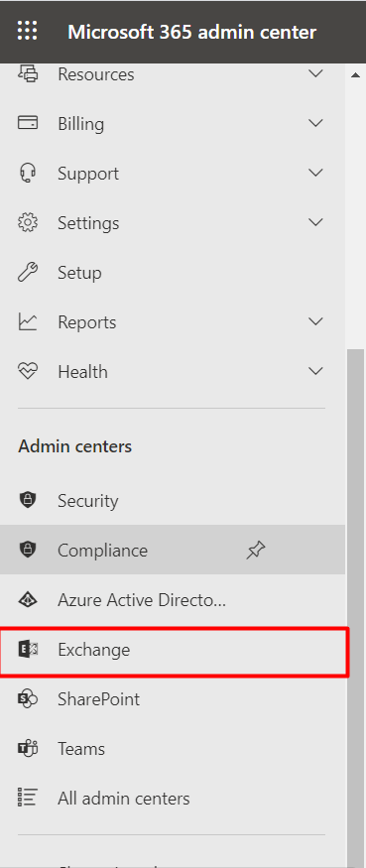
Task: Open the Exchange admin center
Action: (x=174, y=651)
